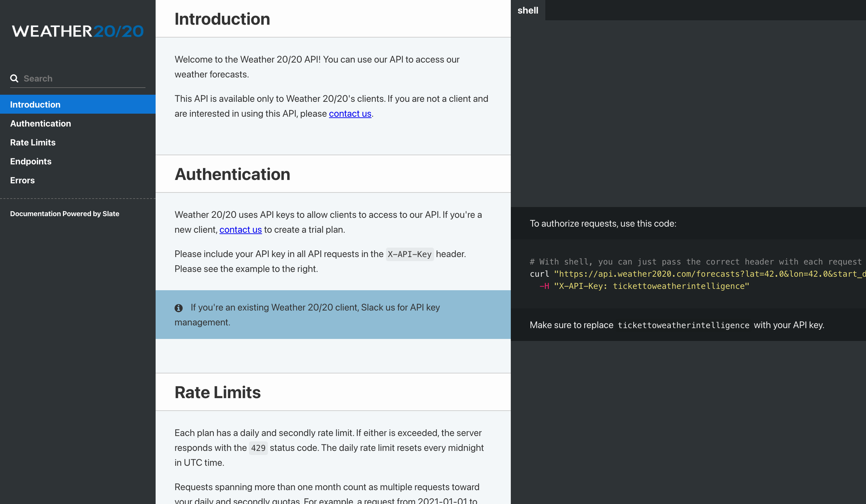866x504 pixels.
Task: Click 'To authorize requests, use this code:' text
Action: point(603,223)
